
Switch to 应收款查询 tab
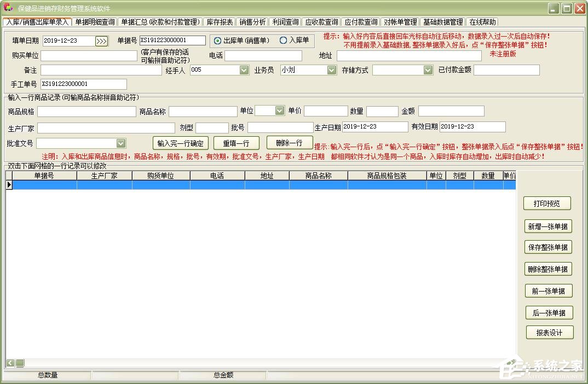pyautogui.click(x=321, y=22)
